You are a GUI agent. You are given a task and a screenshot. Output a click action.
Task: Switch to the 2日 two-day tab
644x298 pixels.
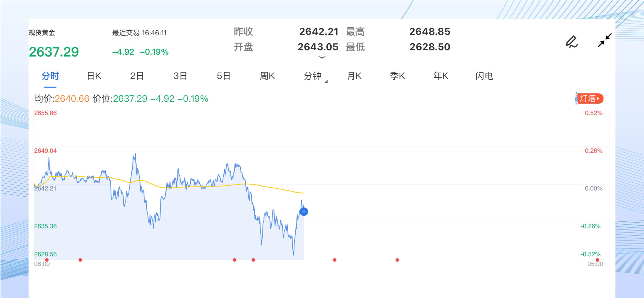pos(137,76)
